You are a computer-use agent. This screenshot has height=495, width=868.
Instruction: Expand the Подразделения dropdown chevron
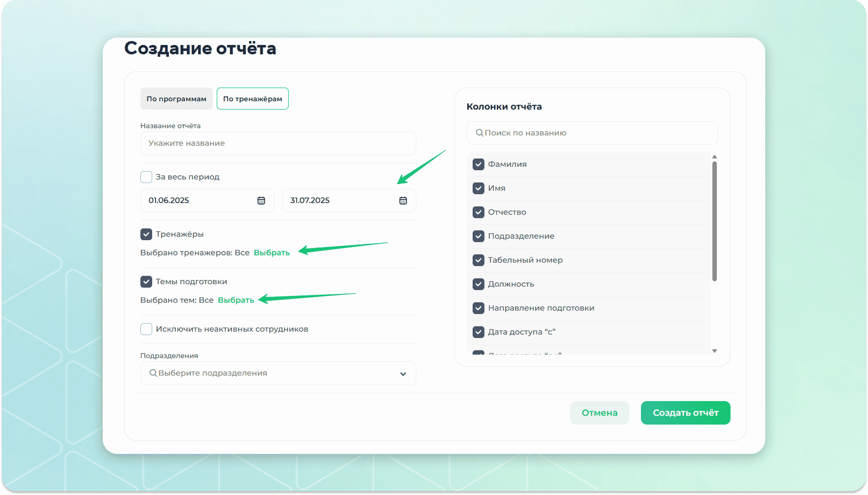click(x=403, y=374)
